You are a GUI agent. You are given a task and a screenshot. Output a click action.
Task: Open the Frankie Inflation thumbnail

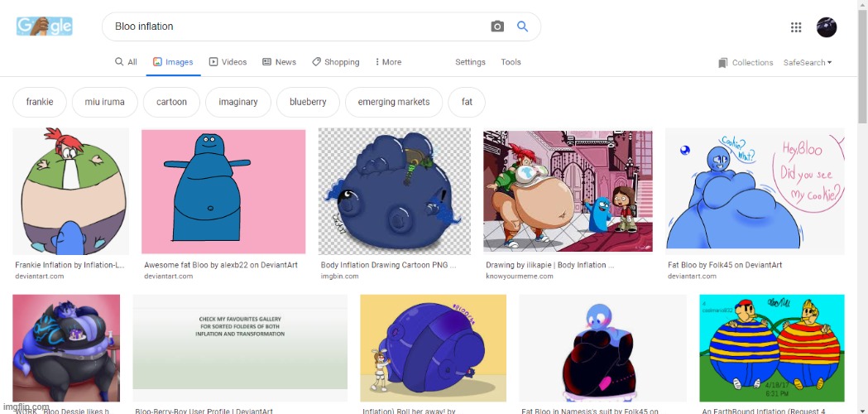[71, 191]
